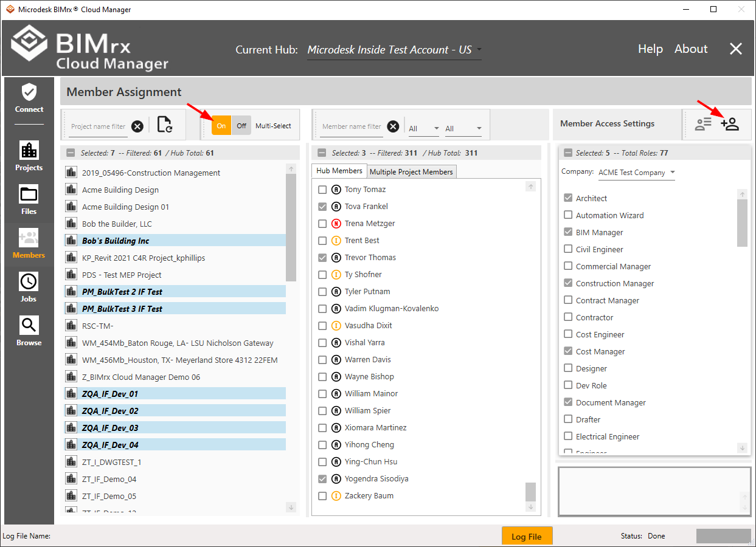Screen dimensions: 756x547
Task: Click the status icon beside Zackery Baum
Action: 336,496
